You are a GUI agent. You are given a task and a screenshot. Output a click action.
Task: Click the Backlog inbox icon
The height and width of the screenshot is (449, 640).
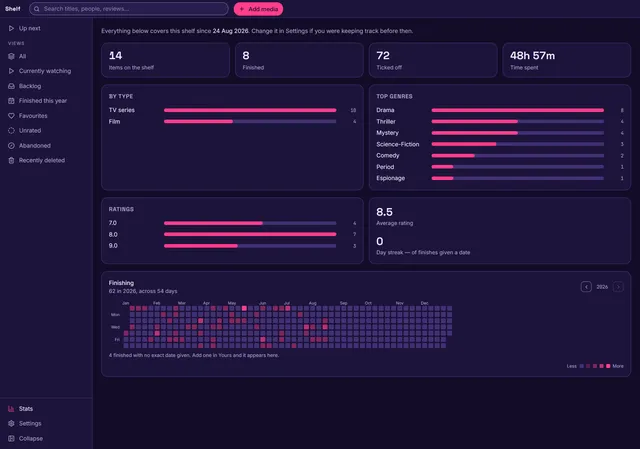11,86
